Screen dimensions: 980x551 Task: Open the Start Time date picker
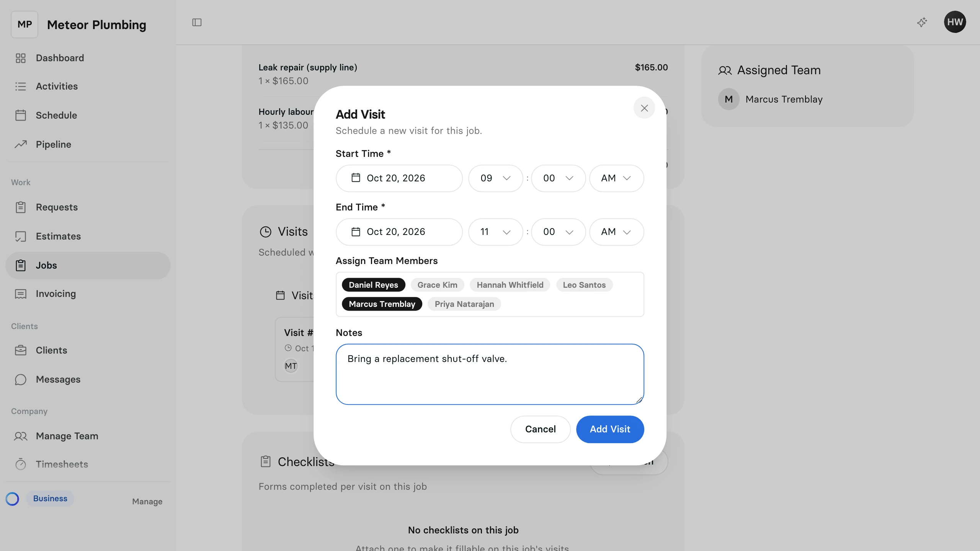(399, 178)
